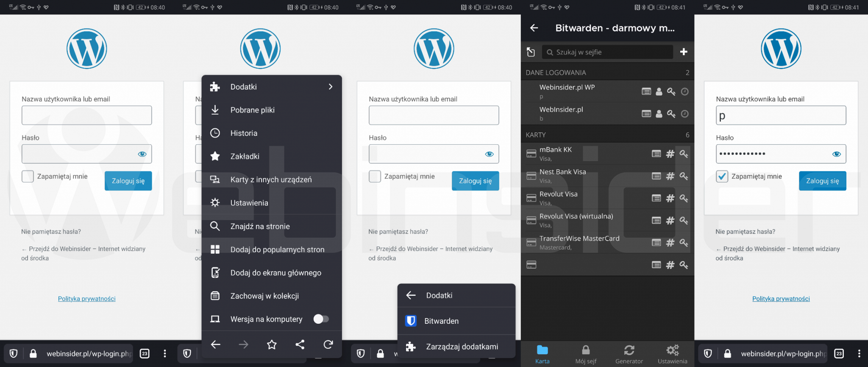
Task: Copy username for Webinsider.pl WP entry
Action: 659,92
